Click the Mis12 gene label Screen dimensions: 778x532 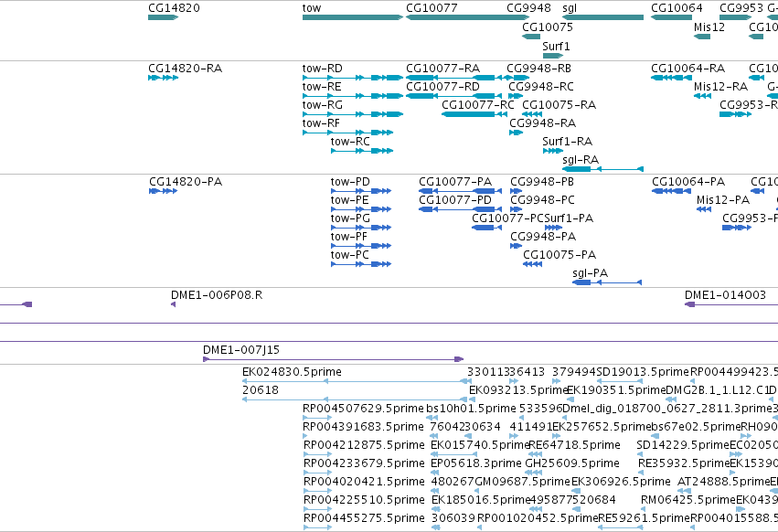[709, 27]
